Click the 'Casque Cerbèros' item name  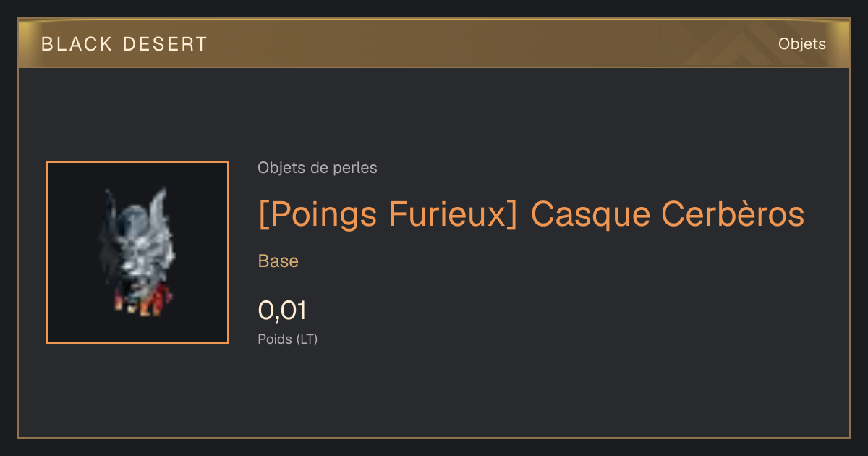(668, 214)
